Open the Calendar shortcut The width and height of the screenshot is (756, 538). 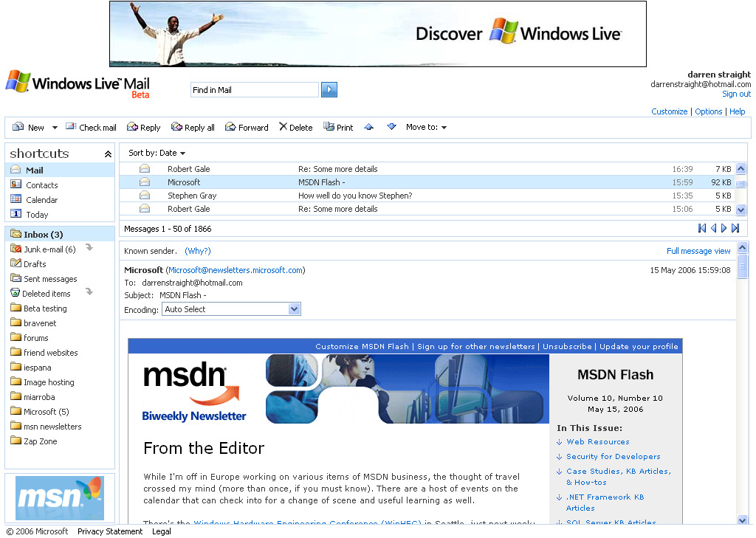(x=41, y=200)
